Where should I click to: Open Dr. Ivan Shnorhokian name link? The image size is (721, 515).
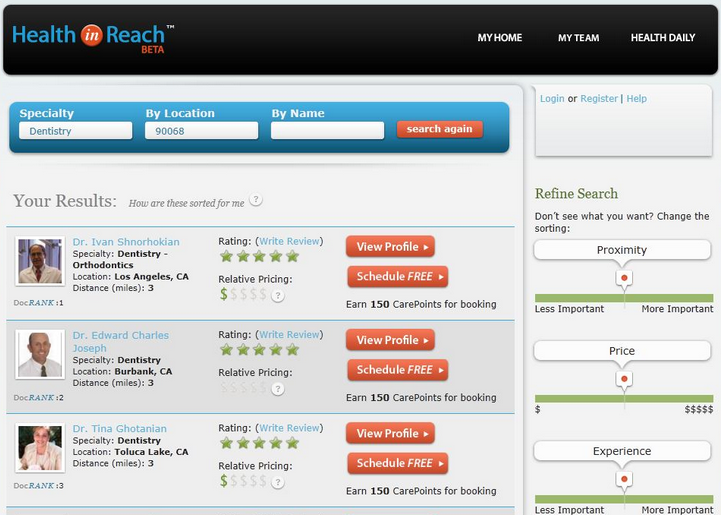tap(126, 242)
